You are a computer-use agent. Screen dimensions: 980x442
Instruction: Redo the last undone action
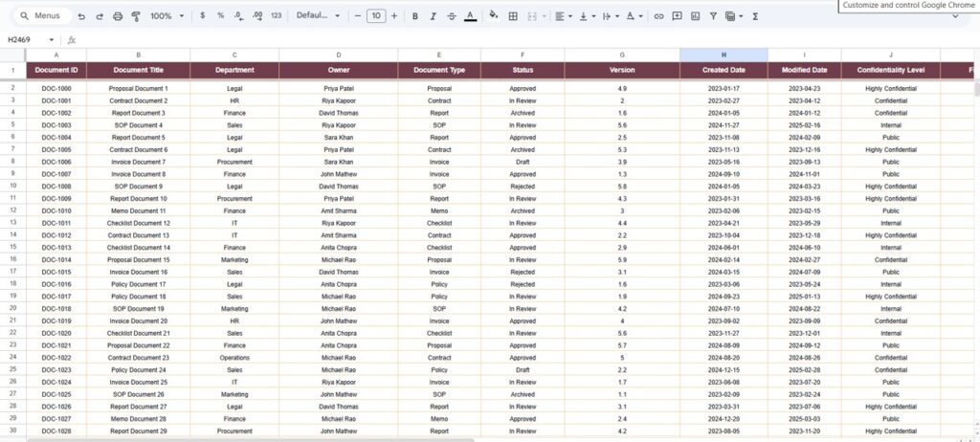pyautogui.click(x=100, y=16)
